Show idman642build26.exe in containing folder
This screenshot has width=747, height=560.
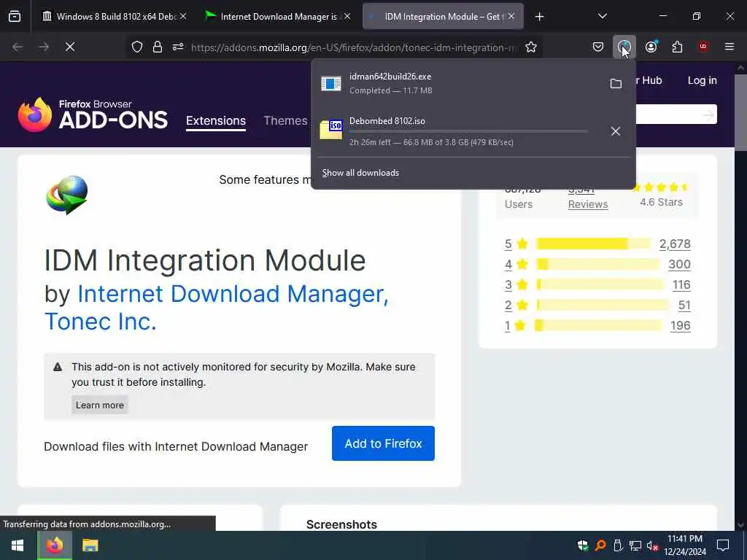pos(616,83)
